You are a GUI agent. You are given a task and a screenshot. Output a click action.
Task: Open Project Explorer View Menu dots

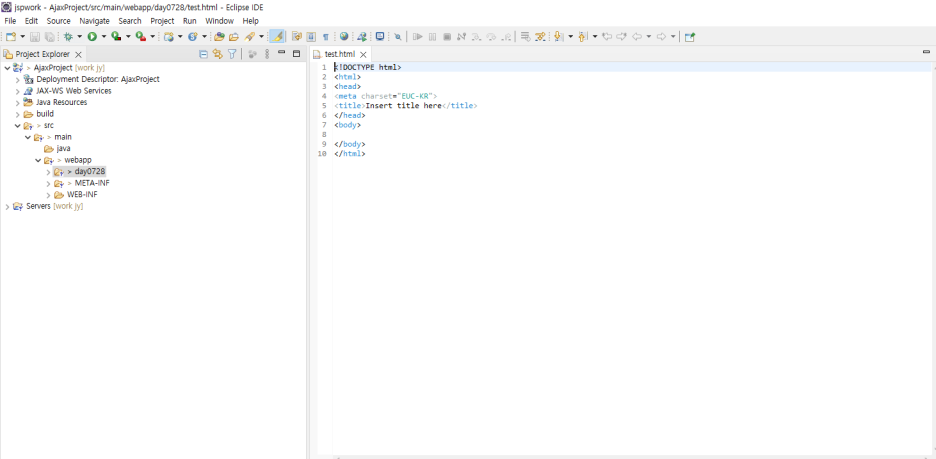[x=267, y=54]
